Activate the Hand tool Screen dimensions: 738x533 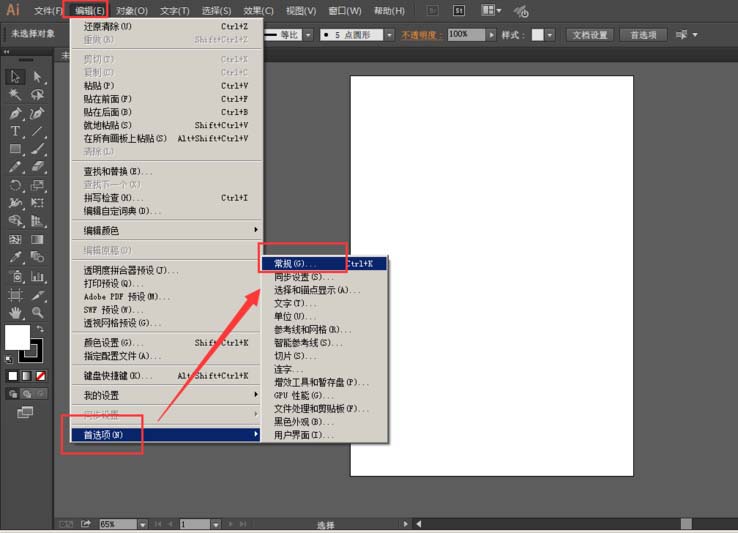tap(16, 313)
